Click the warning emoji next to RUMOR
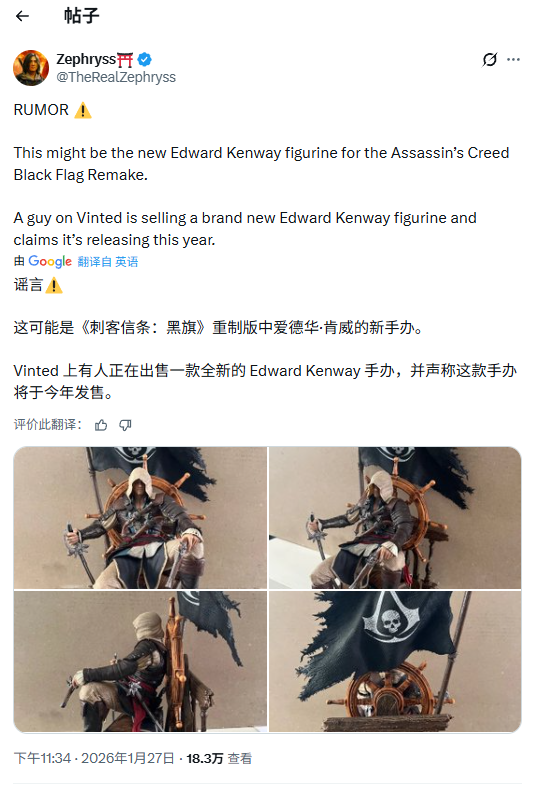534x786 pixels. tap(83, 110)
